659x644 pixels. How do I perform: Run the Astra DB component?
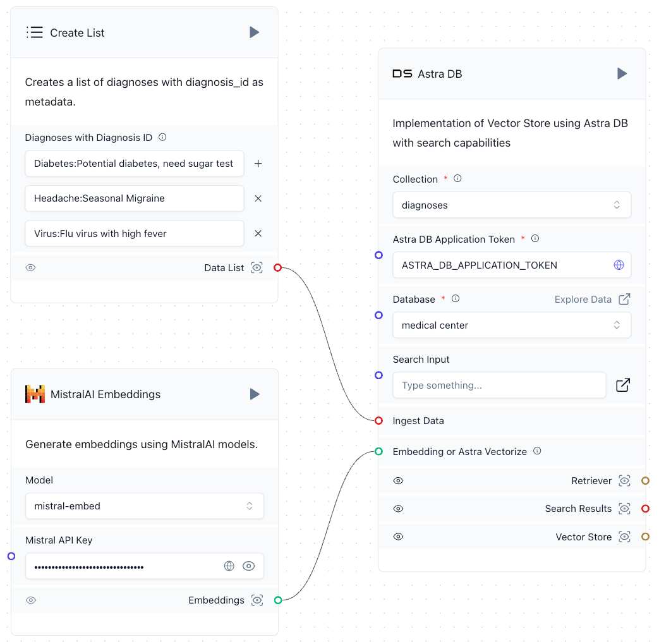[622, 73]
